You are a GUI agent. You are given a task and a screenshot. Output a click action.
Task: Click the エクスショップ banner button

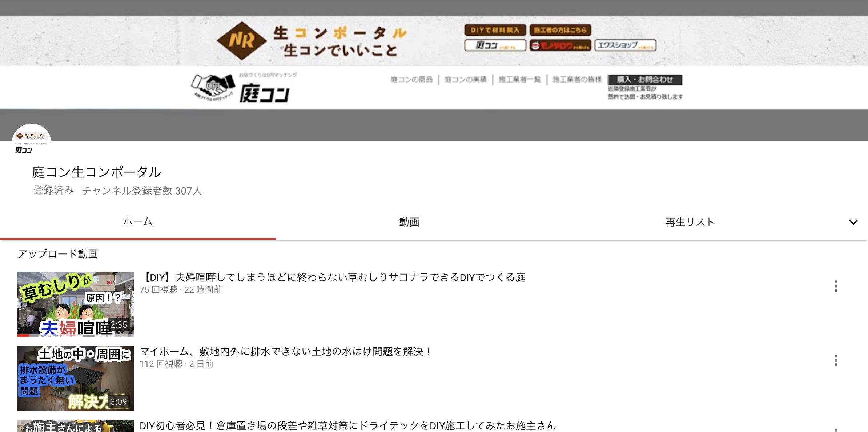(625, 45)
